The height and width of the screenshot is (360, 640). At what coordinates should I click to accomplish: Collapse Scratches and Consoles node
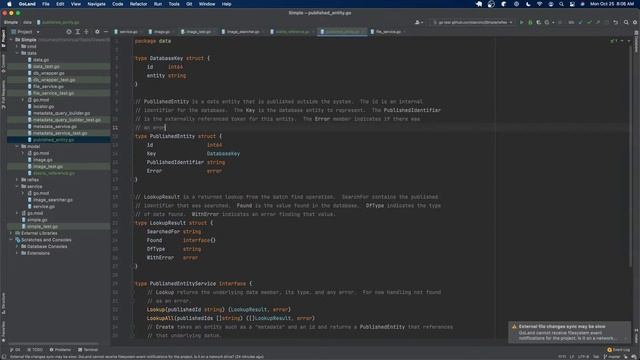(x=11, y=240)
